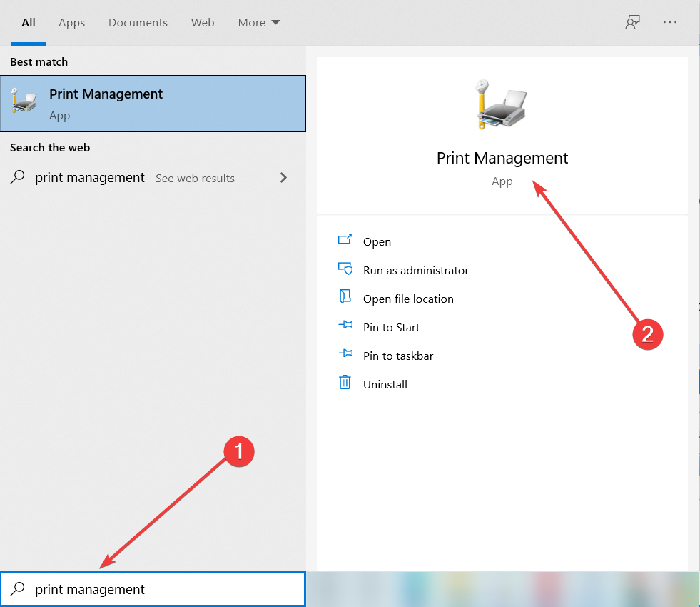Image resolution: width=700 pixels, height=607 pixels.
Task: Choose Uninstall
Action: pyautogui.click(x=385, y=385)
